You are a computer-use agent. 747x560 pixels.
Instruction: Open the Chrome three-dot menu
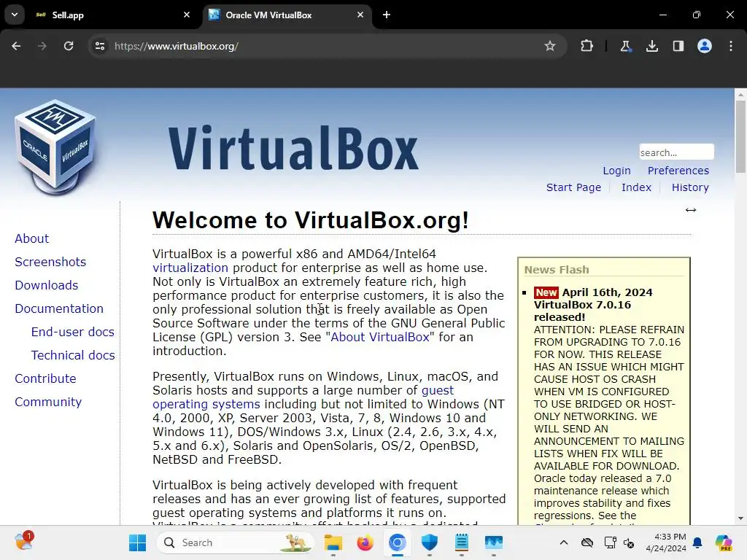[x=731, y=46]
